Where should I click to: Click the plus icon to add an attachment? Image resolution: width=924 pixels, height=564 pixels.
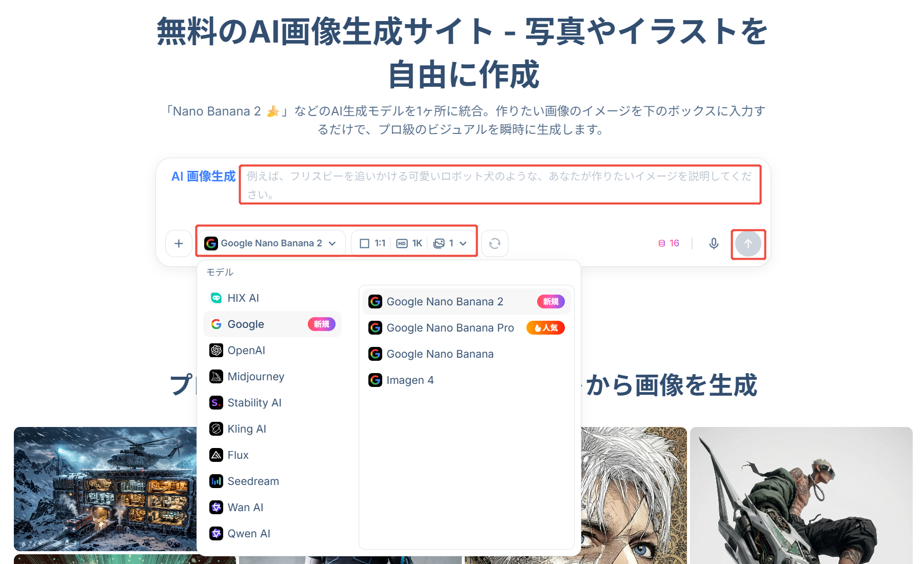(179, 243)
